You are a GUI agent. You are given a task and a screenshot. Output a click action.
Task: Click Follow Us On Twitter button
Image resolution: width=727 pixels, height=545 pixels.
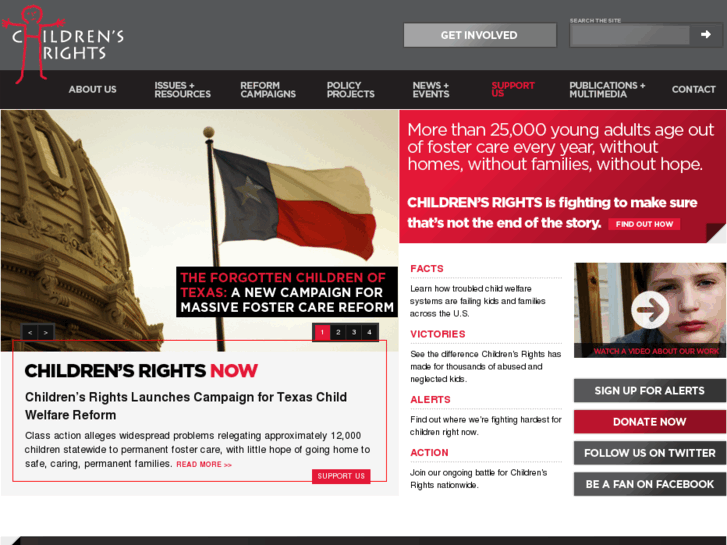650,453
